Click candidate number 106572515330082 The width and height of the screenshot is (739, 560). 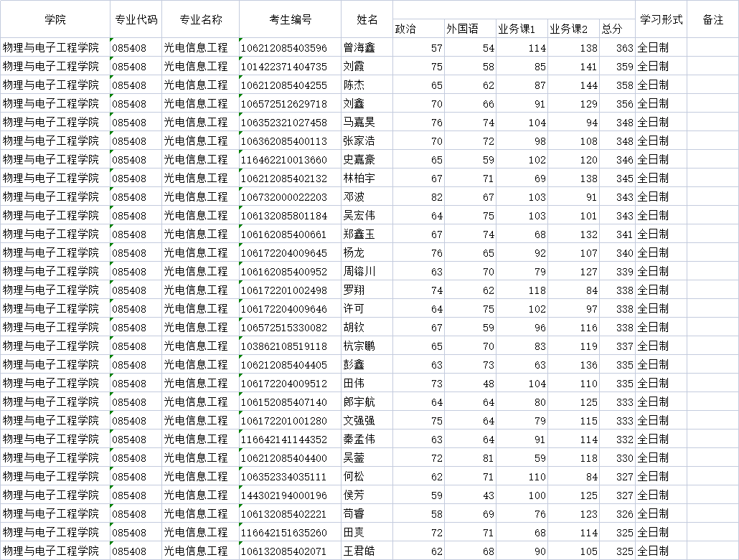click(x=290, y=328)
